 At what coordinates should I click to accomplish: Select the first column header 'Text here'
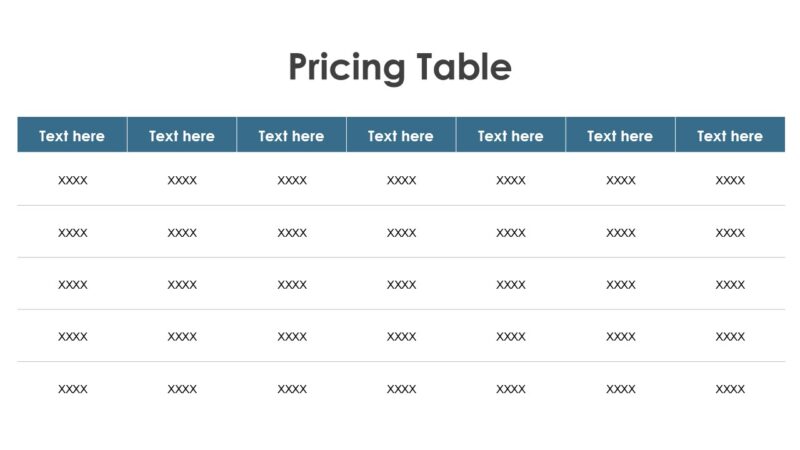pyautogui.click(x=72, y=136)
